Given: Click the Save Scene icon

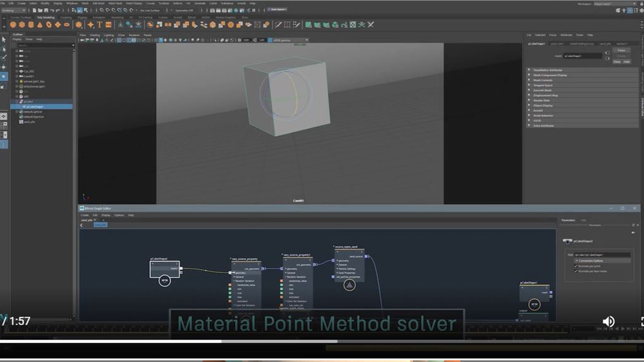Looking at the screenshot, I should (x=46, y=10).
